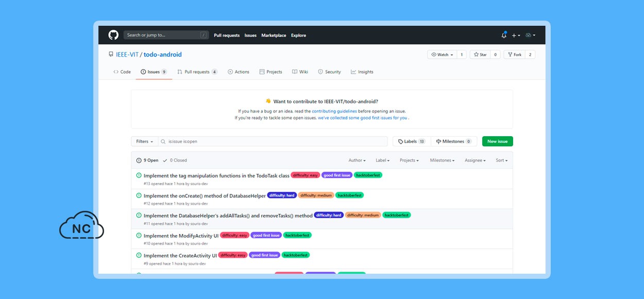644x299 pixels.
Task: Go to Issues in top navigation
Action: pos(250,36)
